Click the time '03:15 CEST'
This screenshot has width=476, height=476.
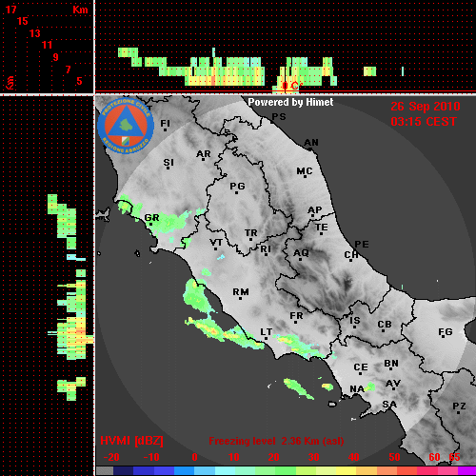pos(424,122)
